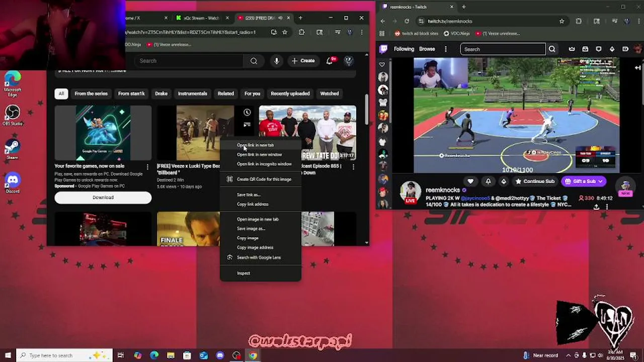Click the heart follow icon under stream
644x362 pixels.
coord(470,182)
